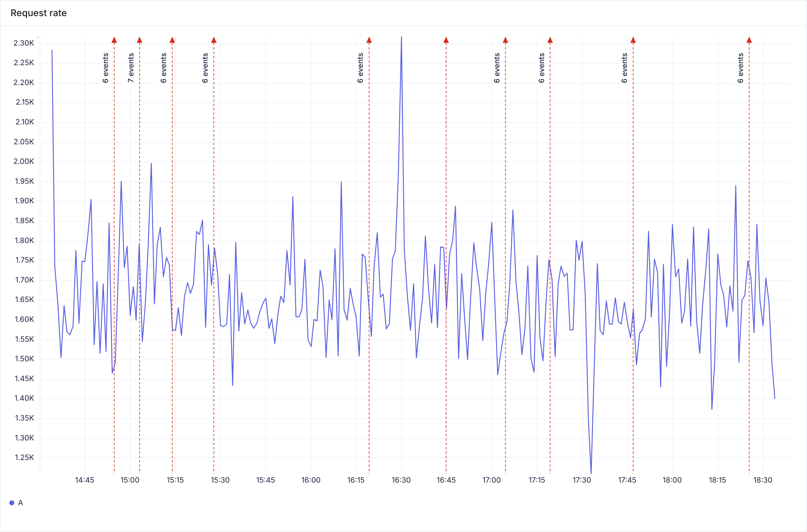Viewport: 807px width, 532px height.
Task: Click the event marker triangle just after 17:00
Action: (x=505, y=40)
